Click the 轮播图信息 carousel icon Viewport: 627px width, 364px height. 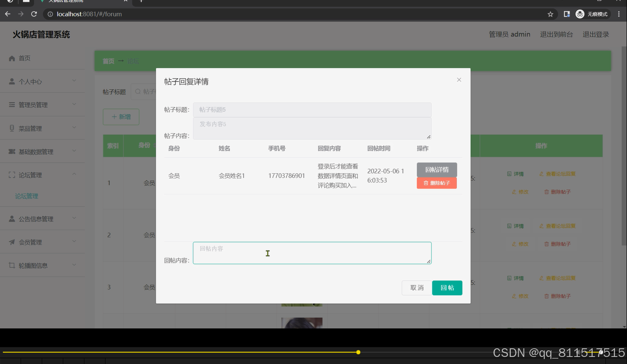tap(12, 265)
